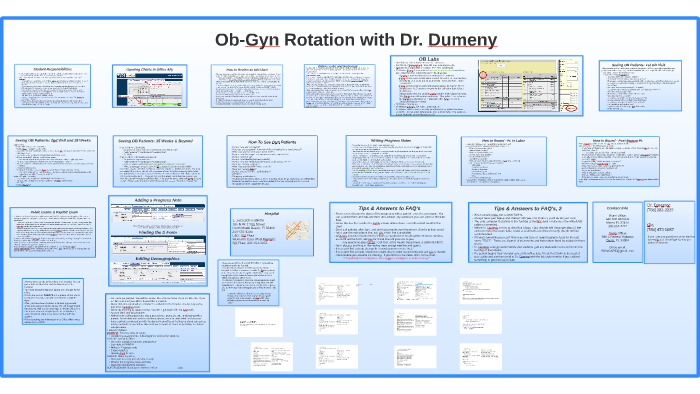Screen dimensions: 700x394
Task: Click the Editing Demographics heading
Action: coord(158,258)
